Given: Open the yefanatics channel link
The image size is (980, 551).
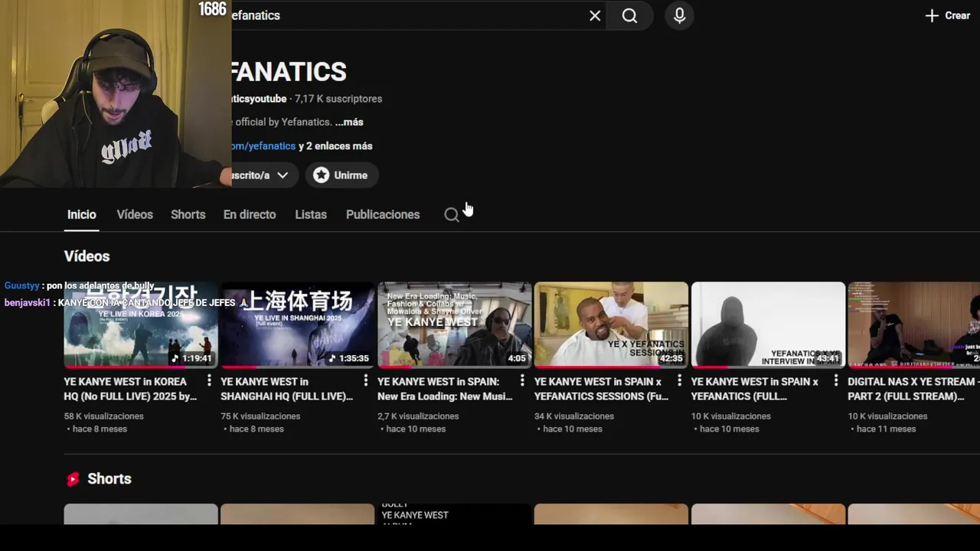Looking at the screenshot, I should 263,145.
